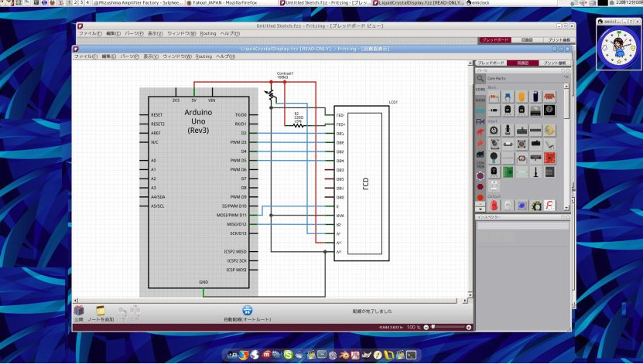Click the zoom out minus button
Viewport: 643px width, 364px height.
tap(426, 328)
